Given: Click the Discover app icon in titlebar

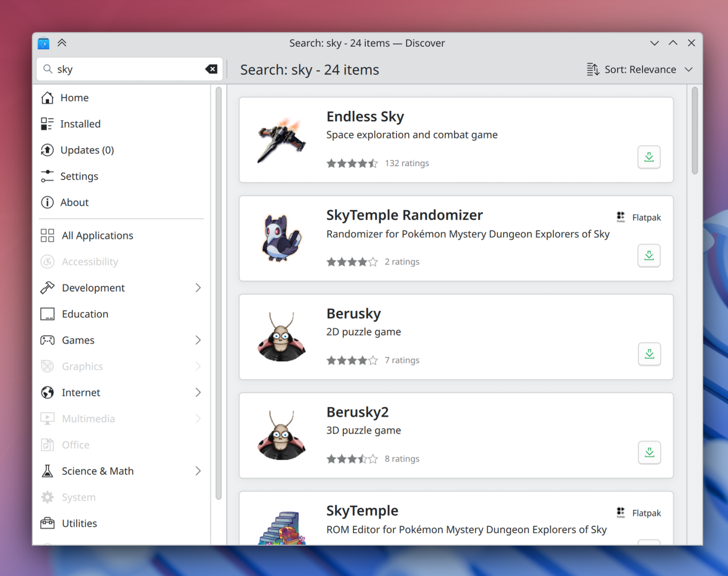Looking at the screenshot, I should point(43,43).
